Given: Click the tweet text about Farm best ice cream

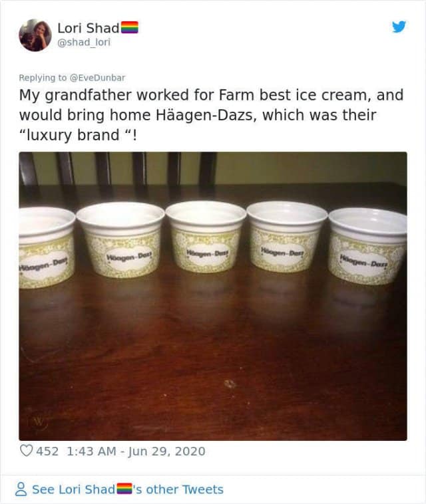Looking at the screenshot, I should [x=211, y=115].
